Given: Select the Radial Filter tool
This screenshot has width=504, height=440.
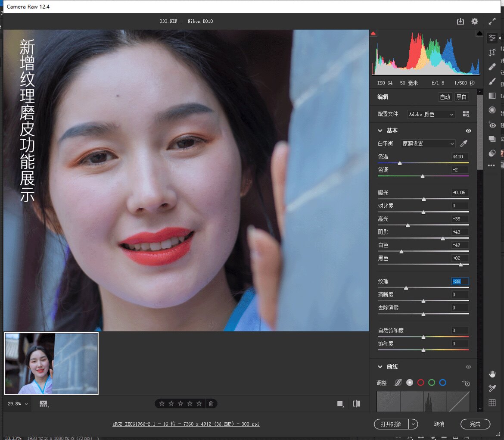Looking at the screenshot, I should 492,110.
